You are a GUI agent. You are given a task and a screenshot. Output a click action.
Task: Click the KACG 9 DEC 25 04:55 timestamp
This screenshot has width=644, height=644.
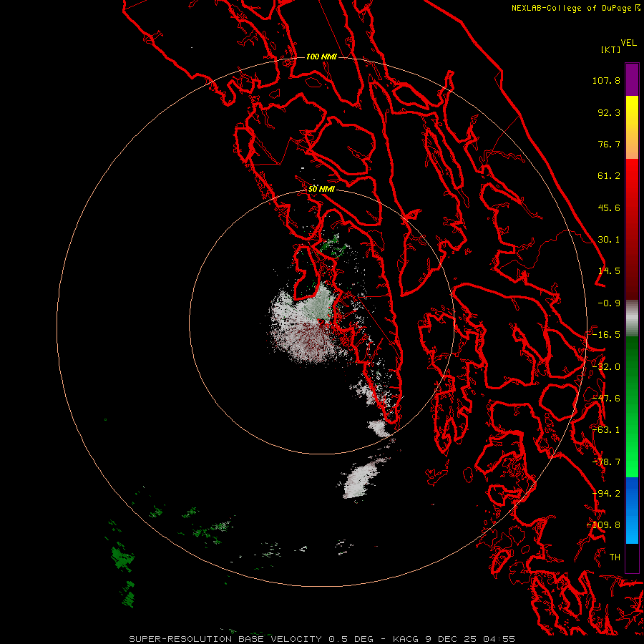point(454,639)
